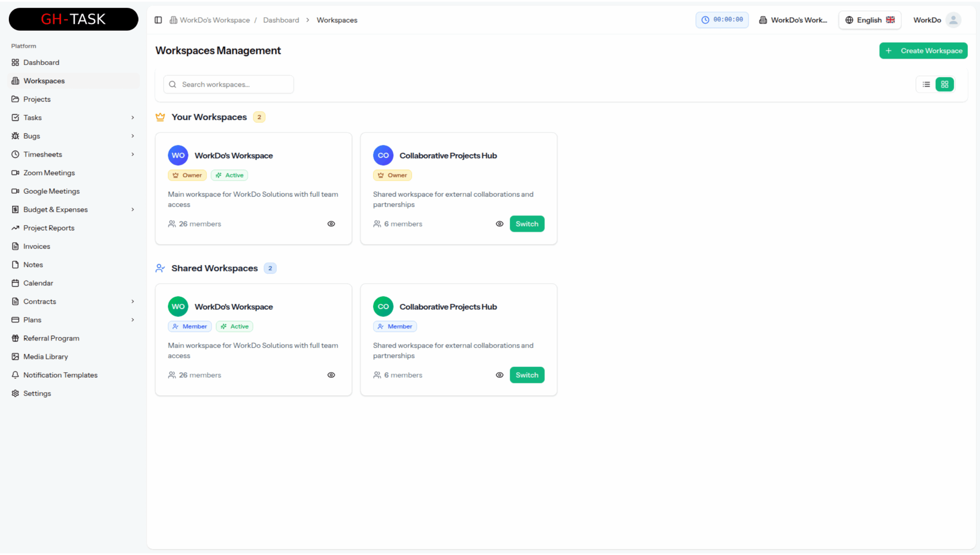Screen dimensions: 980x555
Task: Click the Create Workspace button
Action: pyautogui.click(x=923, y=51)
